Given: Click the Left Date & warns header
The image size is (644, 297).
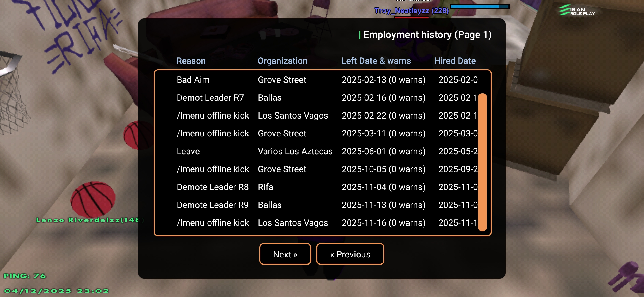Looking at the screenshot, I should click(376, 61).
